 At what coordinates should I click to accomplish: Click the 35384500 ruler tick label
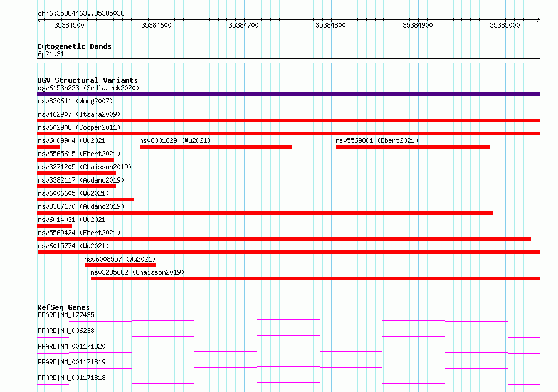coord(70,25)
